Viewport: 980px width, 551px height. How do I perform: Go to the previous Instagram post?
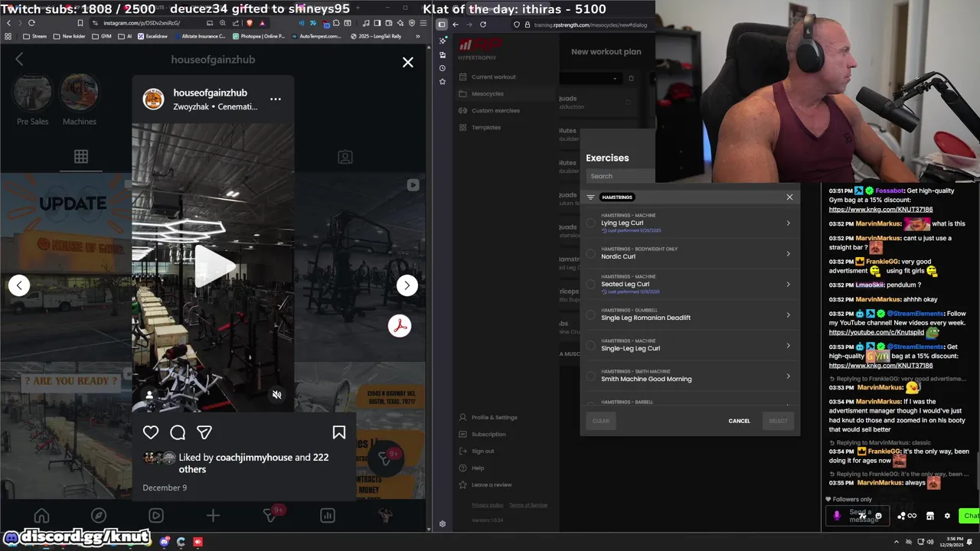coord(19,285)
